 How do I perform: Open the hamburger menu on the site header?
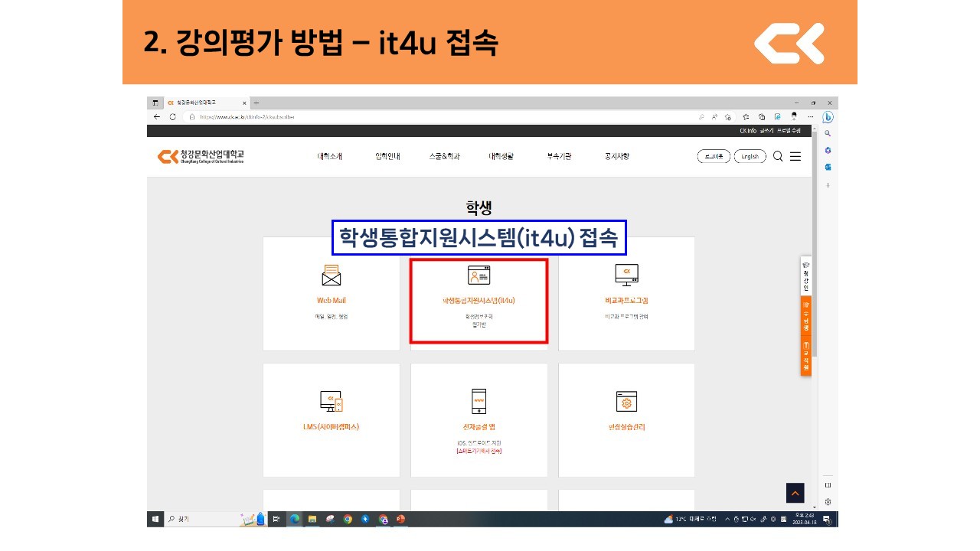click(795, 156)
